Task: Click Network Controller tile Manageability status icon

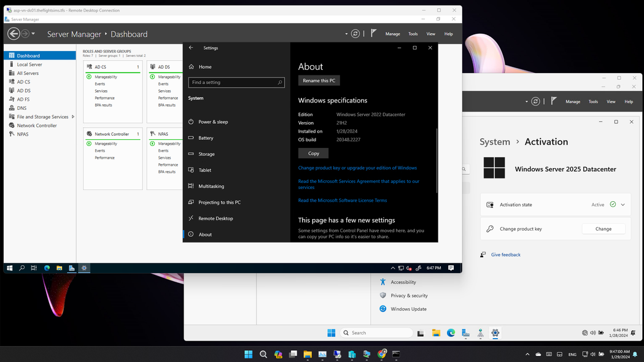Action: pyautogui.click(x=89, y=144)
